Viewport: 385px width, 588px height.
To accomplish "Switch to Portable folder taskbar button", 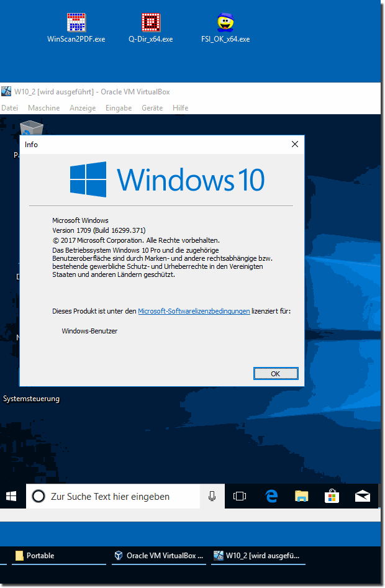I will click(x=59, y=556).
